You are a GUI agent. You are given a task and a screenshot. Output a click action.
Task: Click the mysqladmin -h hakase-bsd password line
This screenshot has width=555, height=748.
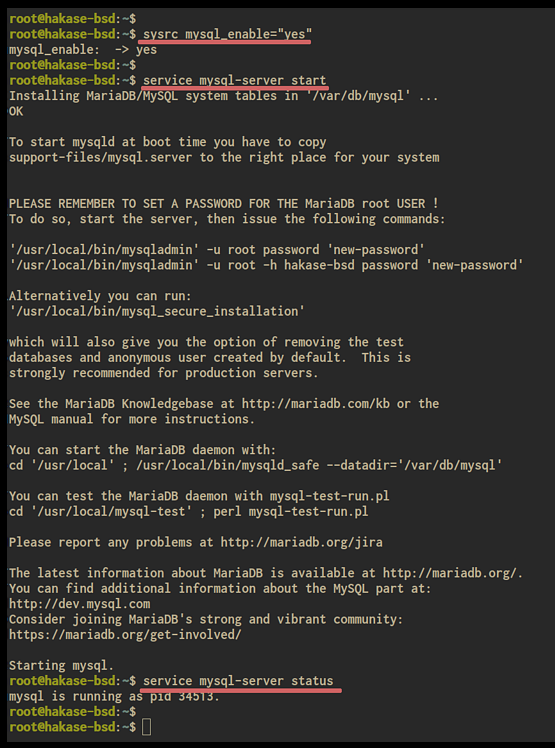coord(266,265)
